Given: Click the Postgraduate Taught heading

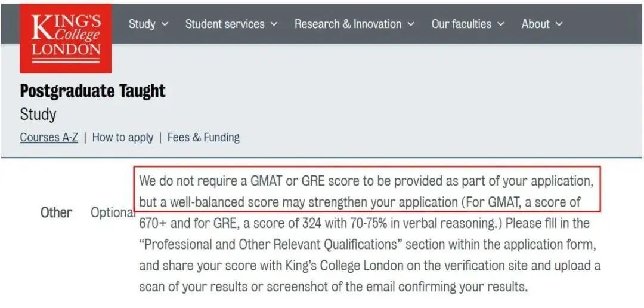Looking at the screenshot, I should coord(92,91).
